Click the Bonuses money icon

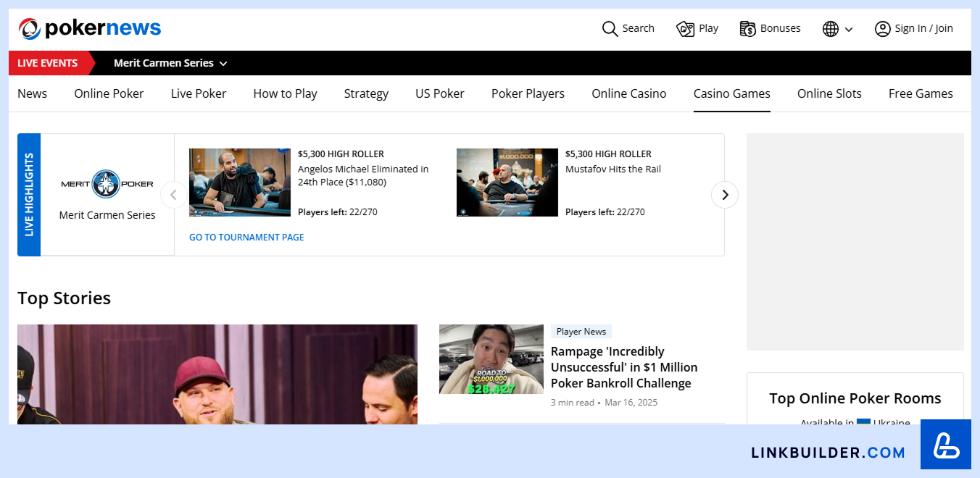(747, 28)
